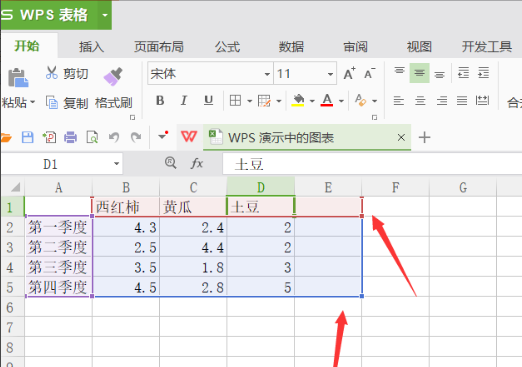The height and width of the screenshot is (367, 522).
Task: Click the table style format icon
Action: click(264, 101)
